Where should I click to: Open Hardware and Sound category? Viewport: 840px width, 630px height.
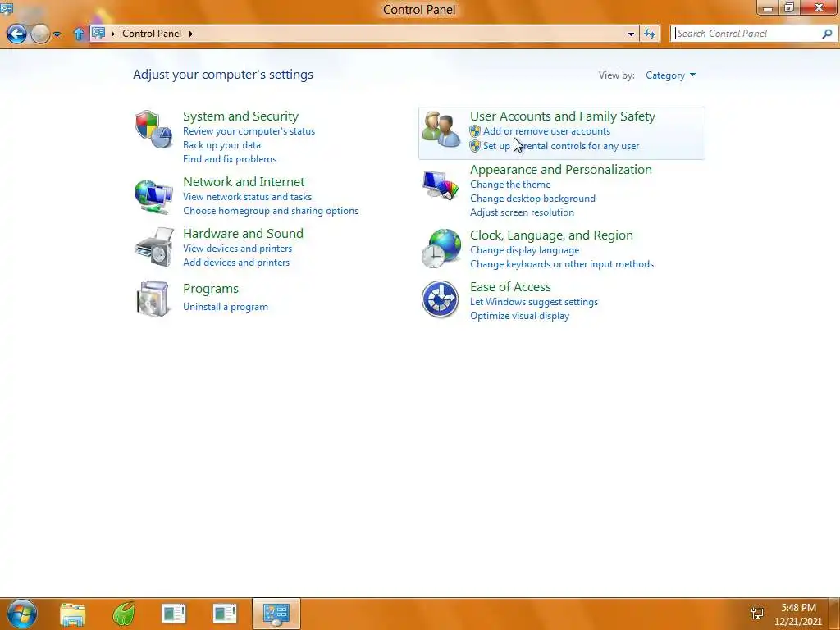pos(243,234)
